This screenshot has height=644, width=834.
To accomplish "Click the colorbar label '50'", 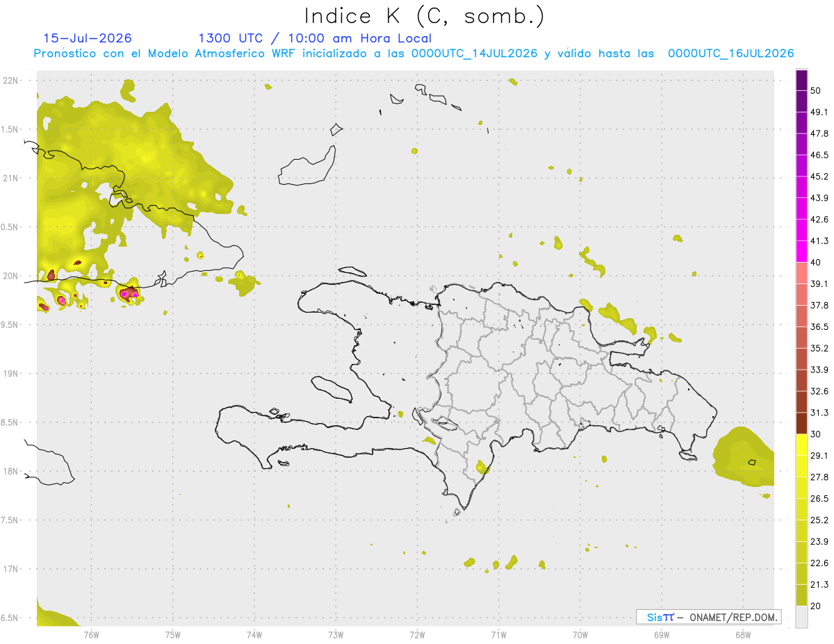I will (817, 91).
